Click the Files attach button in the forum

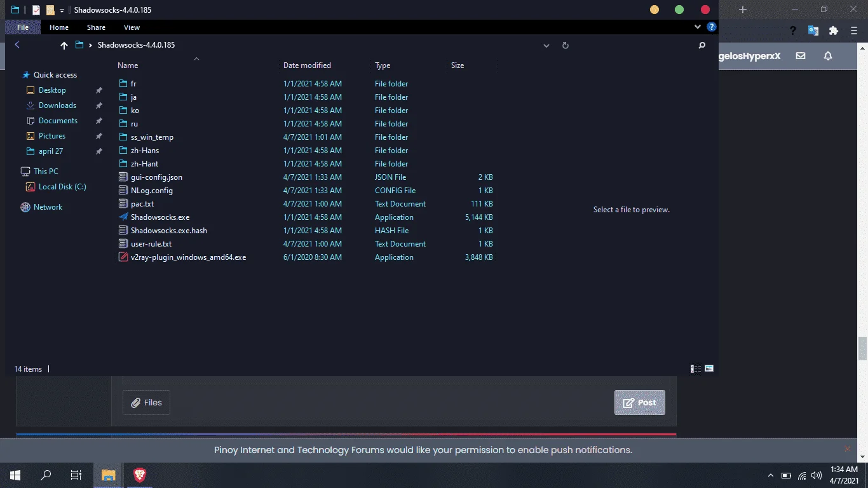pyautogui.click(x=146, y=403)
